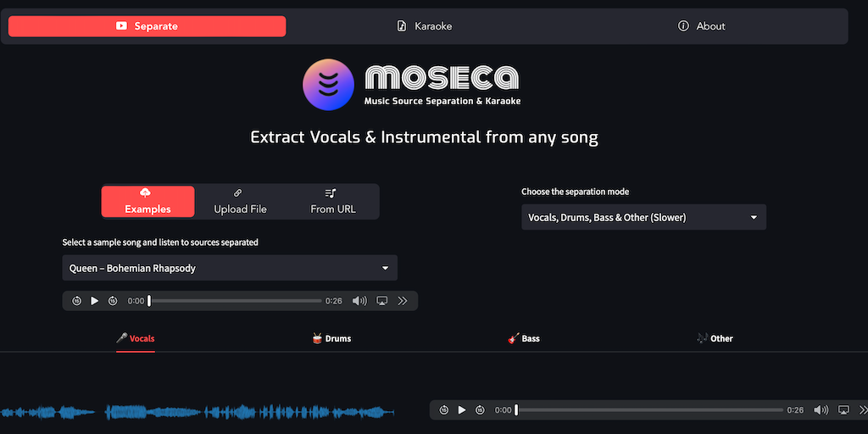This screenshot has height=434, width=868.
Task: Click the Moseca title text
Action: (x=442, y=77)
